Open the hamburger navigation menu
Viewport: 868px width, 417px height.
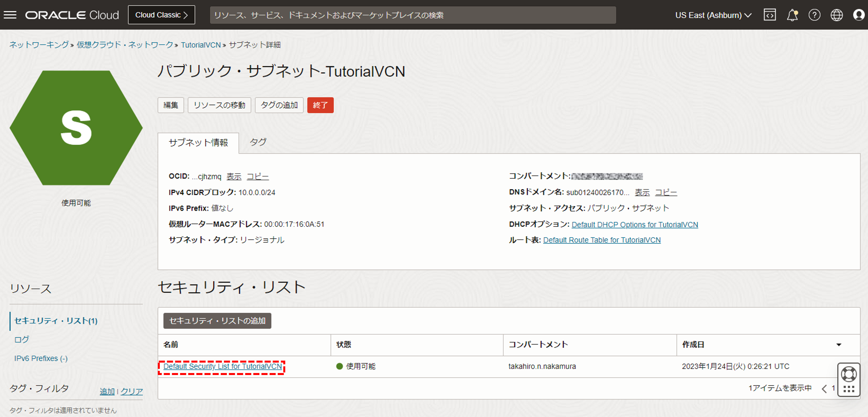(x=10, y=15)
